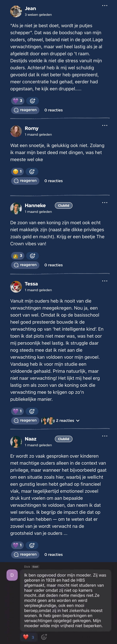Click reageren under Jean's comment
The image size is (117, 644).
pos(25,110)
